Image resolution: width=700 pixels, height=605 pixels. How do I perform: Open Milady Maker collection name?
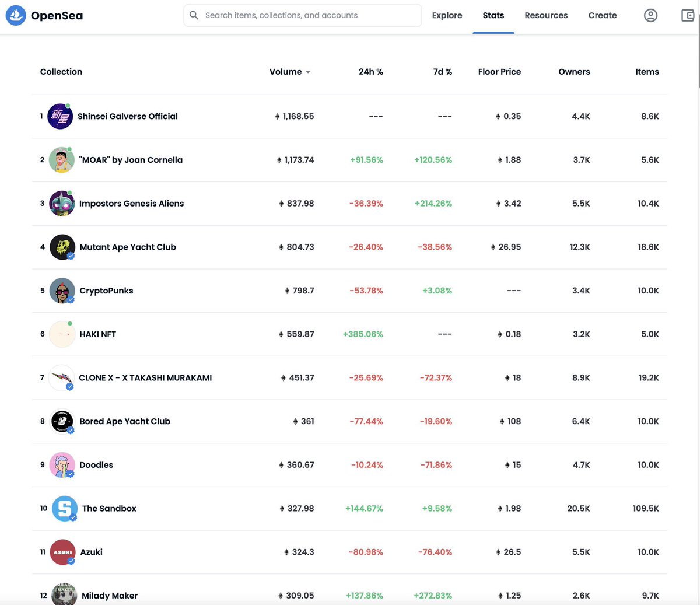(110, 596)
